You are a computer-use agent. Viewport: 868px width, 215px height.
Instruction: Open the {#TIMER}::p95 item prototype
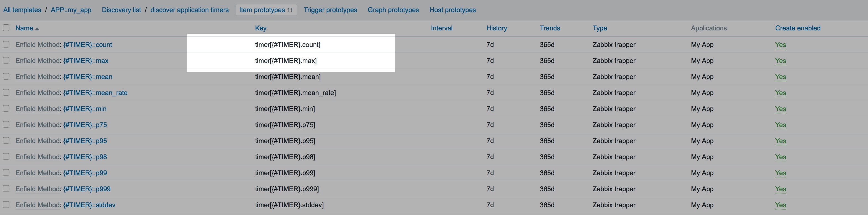tap(85, 141)
